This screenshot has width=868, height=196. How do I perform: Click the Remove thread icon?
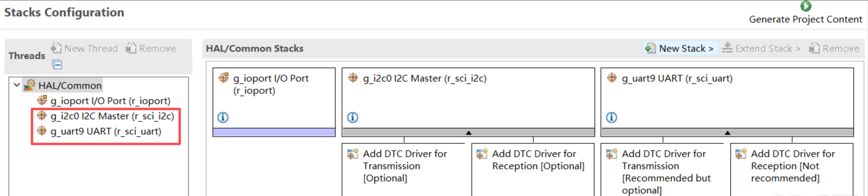(x=131, y=48)
